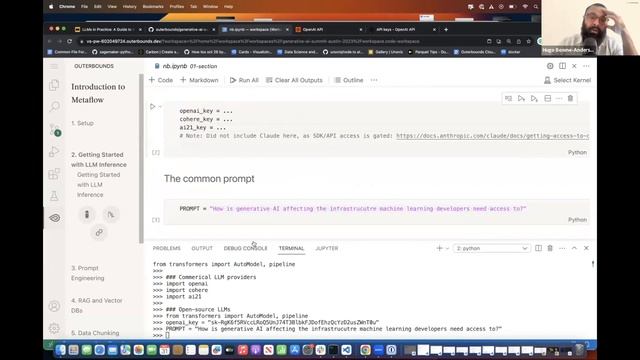Open the Testing flask view
Image resolution: width=640 pixels, height=360 pixels.
(x=54, y=196)
